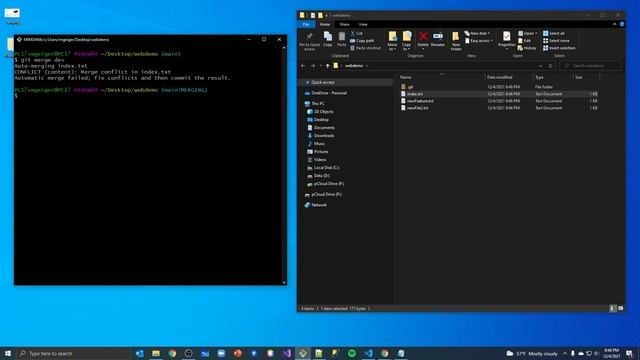Open Pictures in navigation pane

(x=321, y=151)
